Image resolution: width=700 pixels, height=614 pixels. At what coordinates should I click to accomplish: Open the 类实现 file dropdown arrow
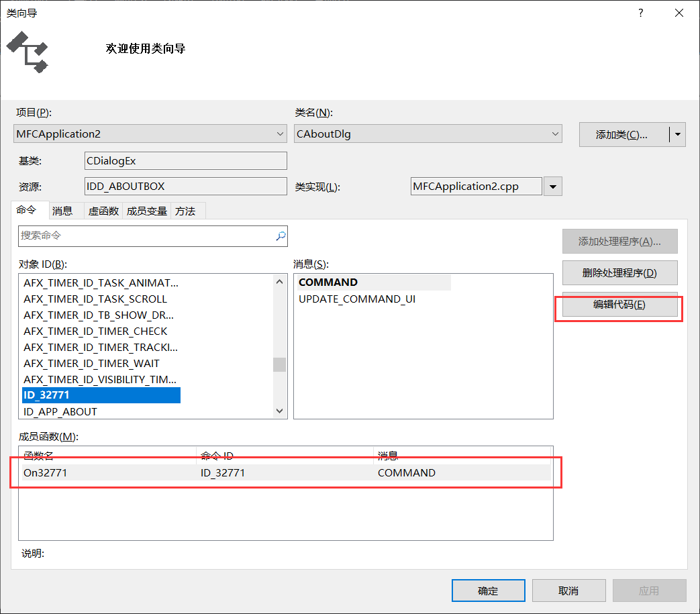click(552, 187)
